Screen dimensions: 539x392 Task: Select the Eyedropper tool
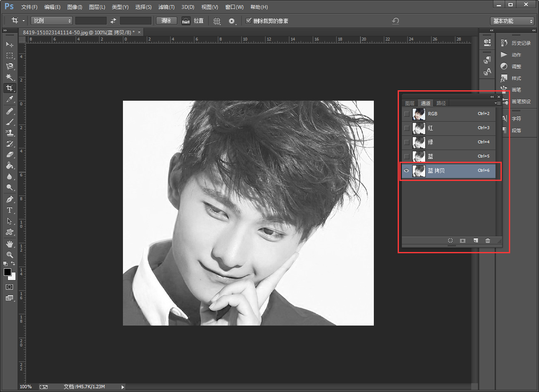(9, 99)
